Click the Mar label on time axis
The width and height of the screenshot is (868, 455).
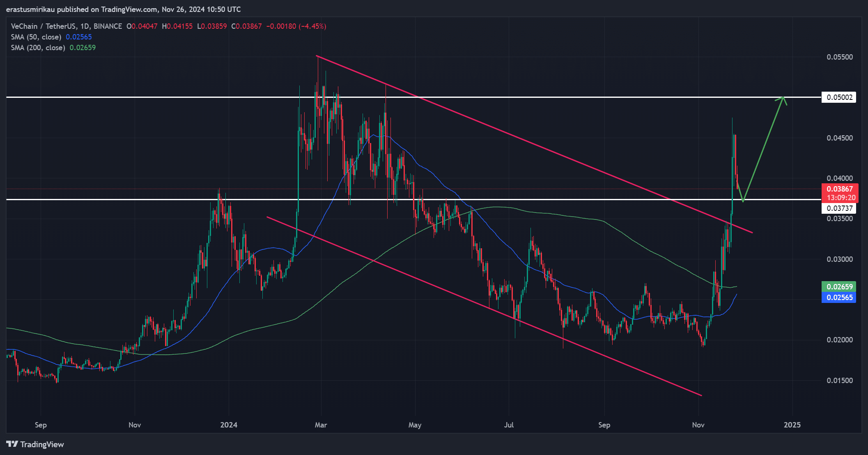click(321, 425)
